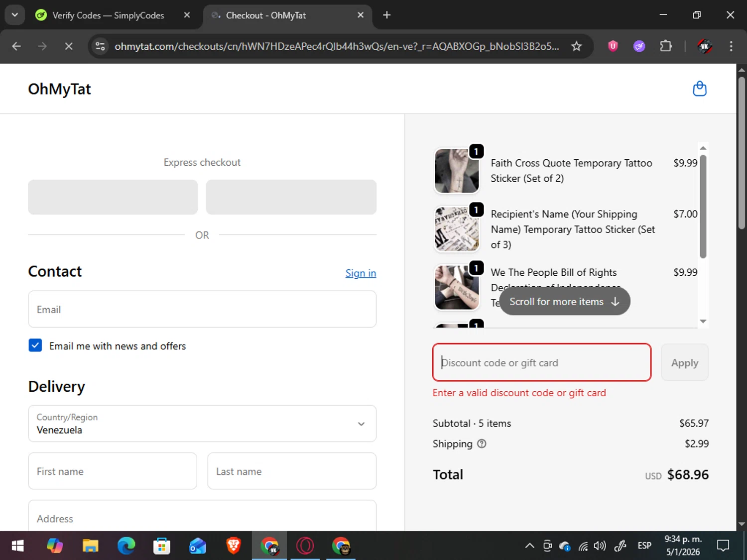Viewport: 747px width, 560px height.
Task: Open the Chrome profile avatar
Action: pyautogui.click(x=704, y=46)
